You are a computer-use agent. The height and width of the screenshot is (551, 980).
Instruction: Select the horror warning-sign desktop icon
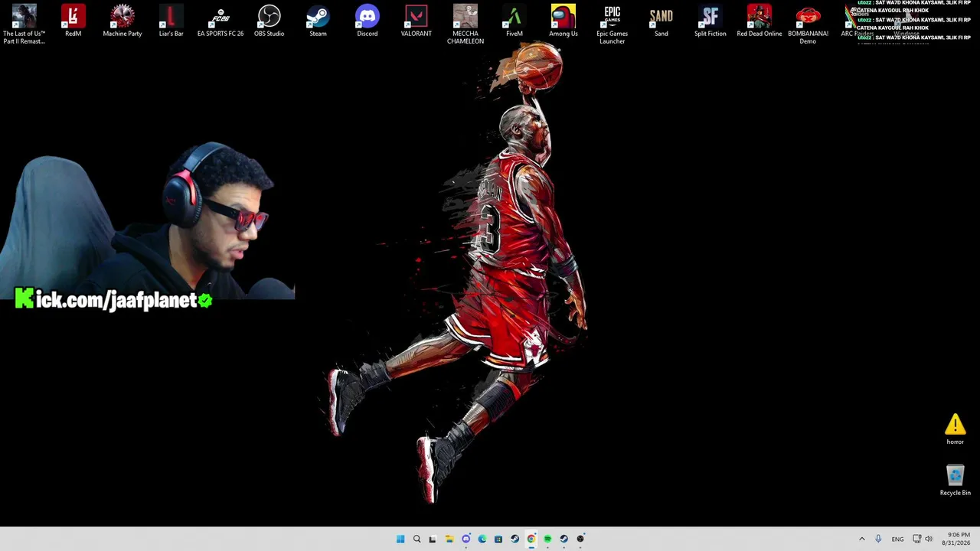click(x=955, y=429)
